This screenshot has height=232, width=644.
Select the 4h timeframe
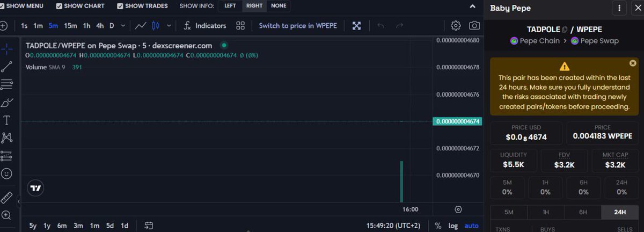tap(100, 26)
